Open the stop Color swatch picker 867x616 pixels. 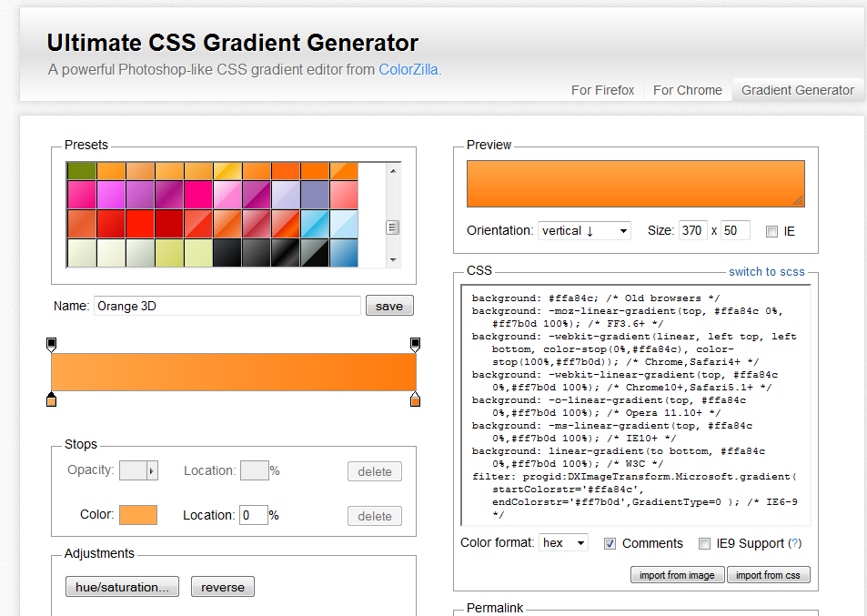coord(138,515)
